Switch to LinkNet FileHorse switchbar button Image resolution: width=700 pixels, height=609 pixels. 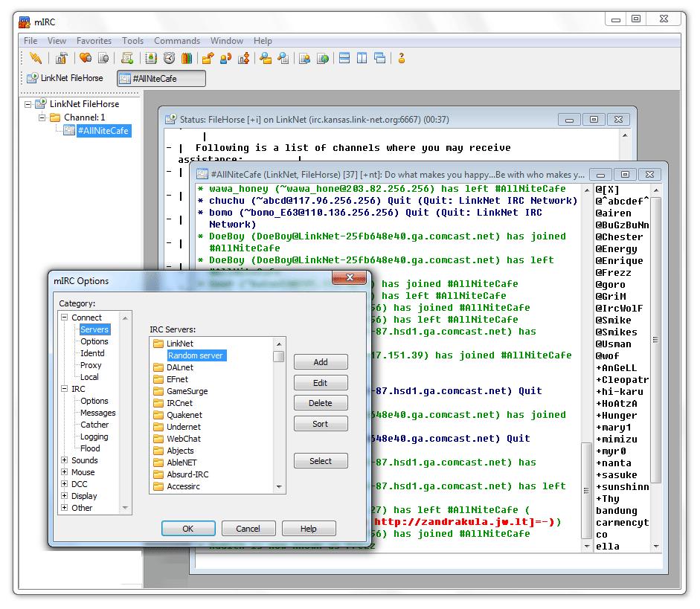[65, 78]
